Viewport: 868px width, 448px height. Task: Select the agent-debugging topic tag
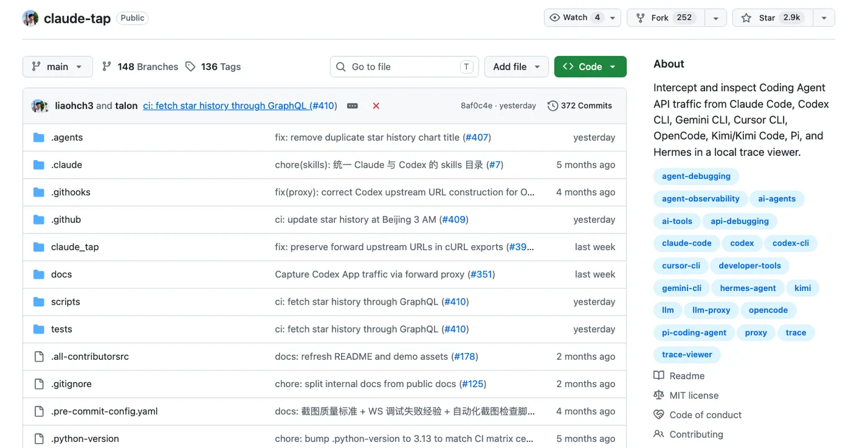coord(696,176)
